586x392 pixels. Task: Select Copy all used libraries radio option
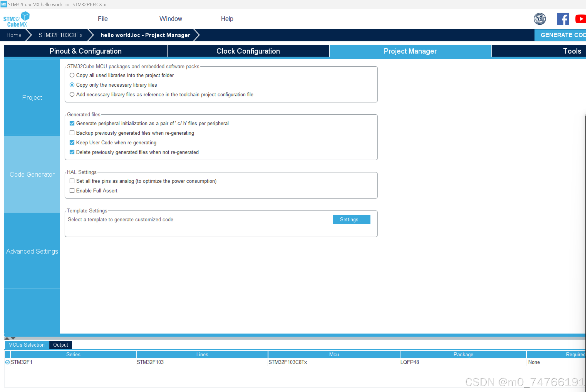click(72, 75)
